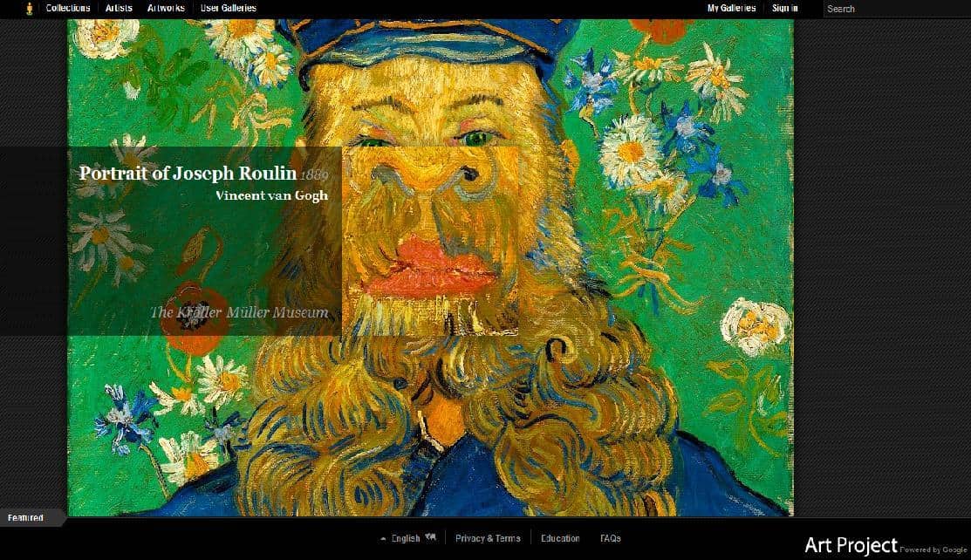The image size is (971, 560).
Task: Click the 1889 date text
Action: (x=314, y=175)
